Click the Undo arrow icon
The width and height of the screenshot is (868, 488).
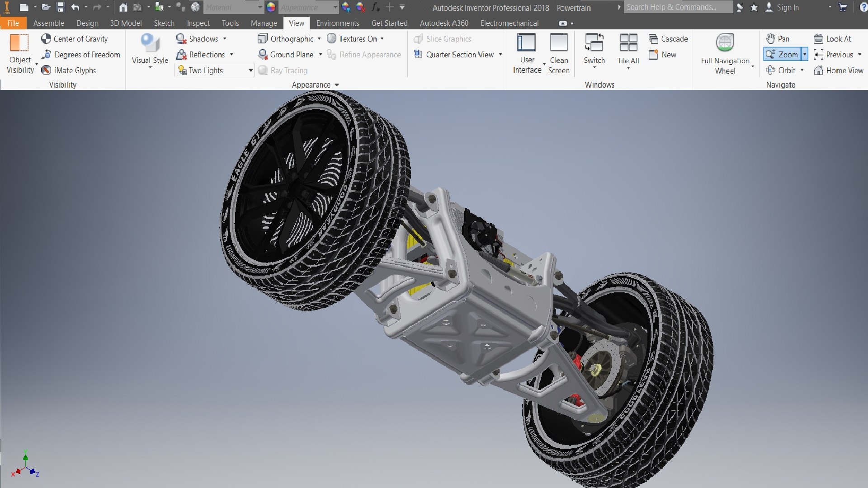click(x=75, y=7)
